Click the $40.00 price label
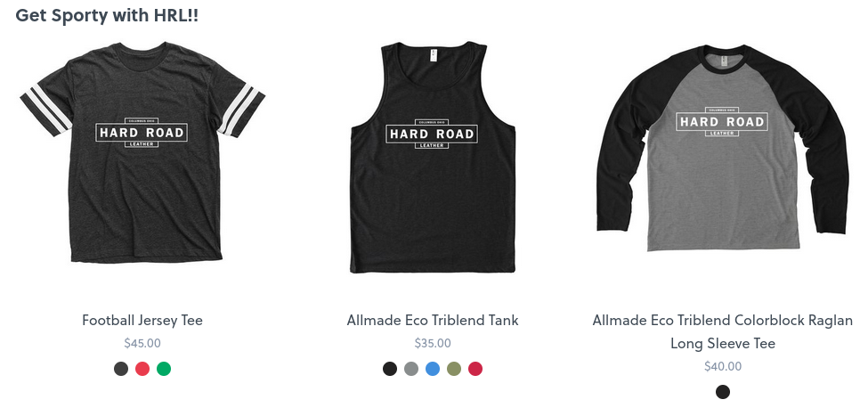Image resolution: width=868 pixels, height=416 pixels. [723, 367]
